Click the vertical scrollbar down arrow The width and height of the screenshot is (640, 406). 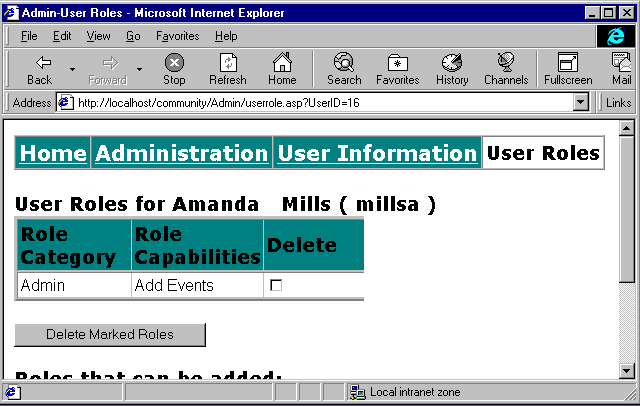627,371
